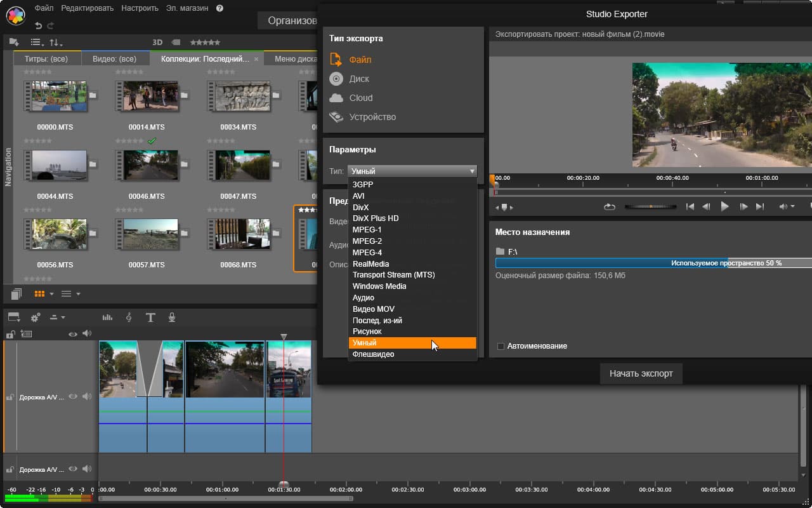Mute the second A/V track speaker
812x508 pixels.
(x=86, y=469)
